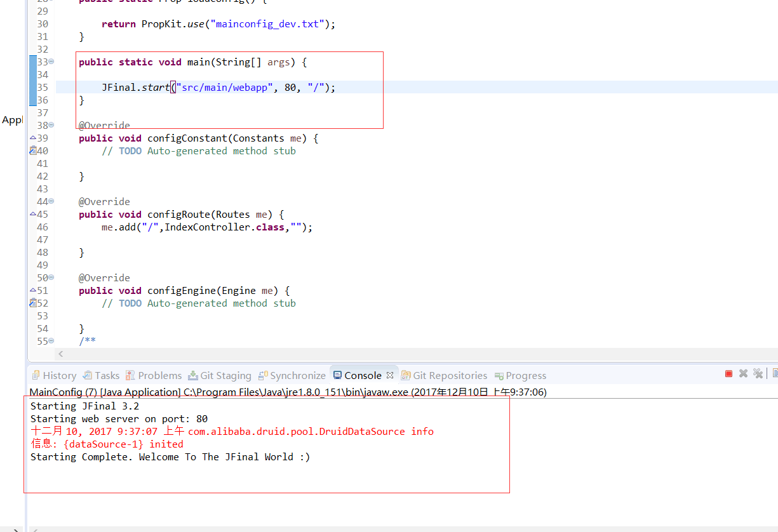Click the main method name on line 33
The image size is (778, 532).
click(x=198, y=62)
